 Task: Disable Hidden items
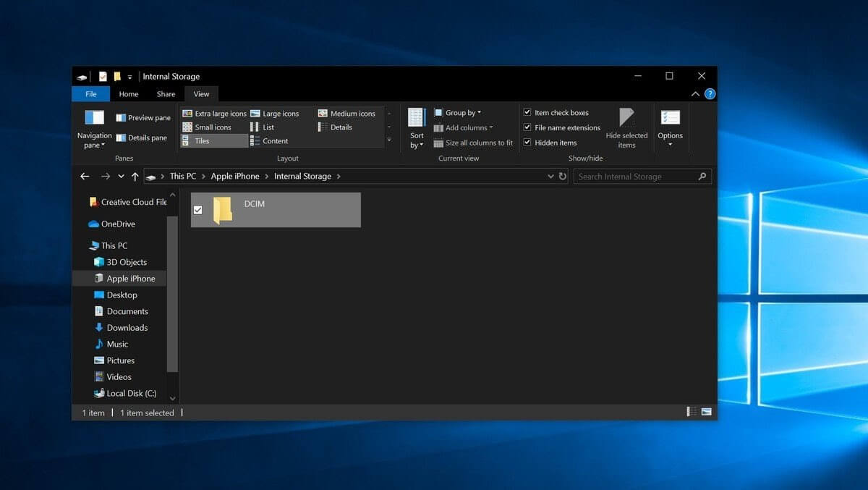tap(527, 142)
